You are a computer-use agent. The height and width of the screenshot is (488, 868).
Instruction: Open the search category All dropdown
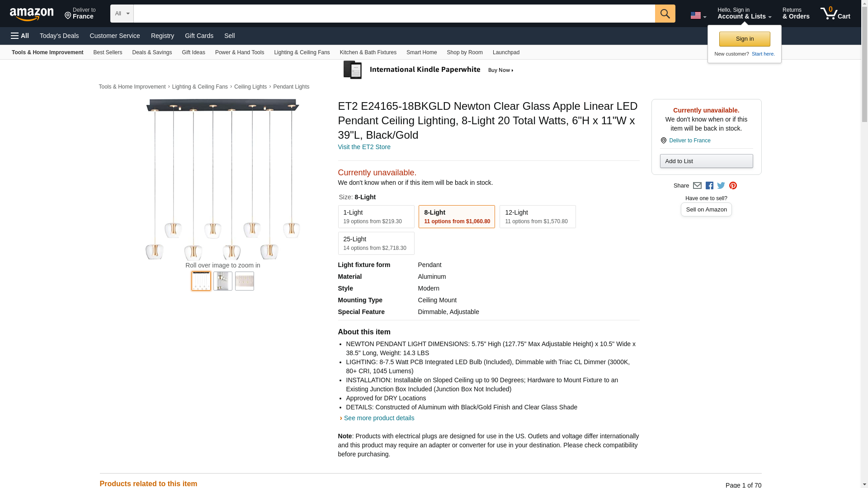(122, 14)
